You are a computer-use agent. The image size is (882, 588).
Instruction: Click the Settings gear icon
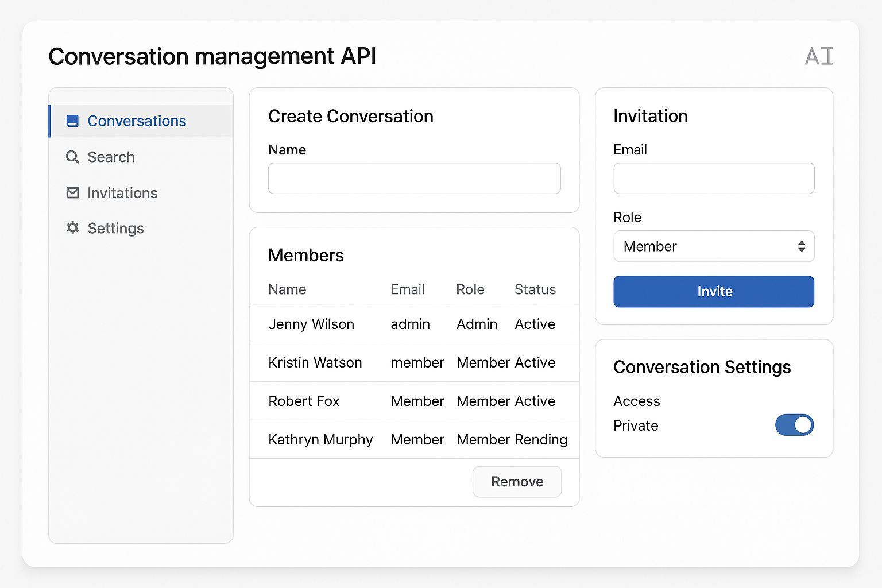coord(72,228)
